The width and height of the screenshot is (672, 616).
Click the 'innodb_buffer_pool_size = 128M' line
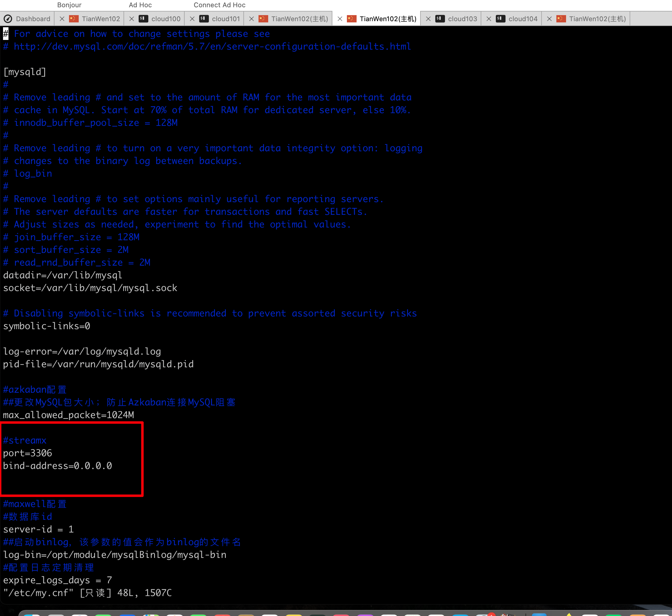click(91, 123)
